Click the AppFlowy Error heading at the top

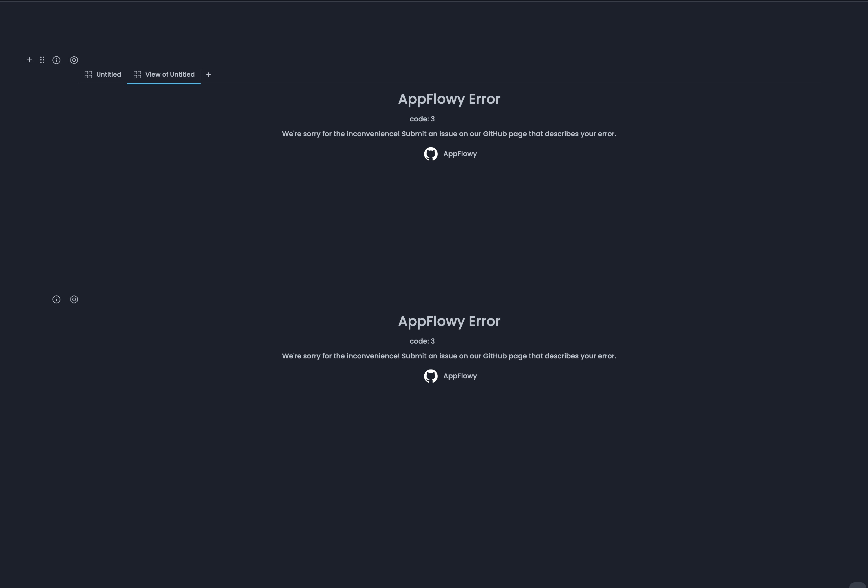449,99
